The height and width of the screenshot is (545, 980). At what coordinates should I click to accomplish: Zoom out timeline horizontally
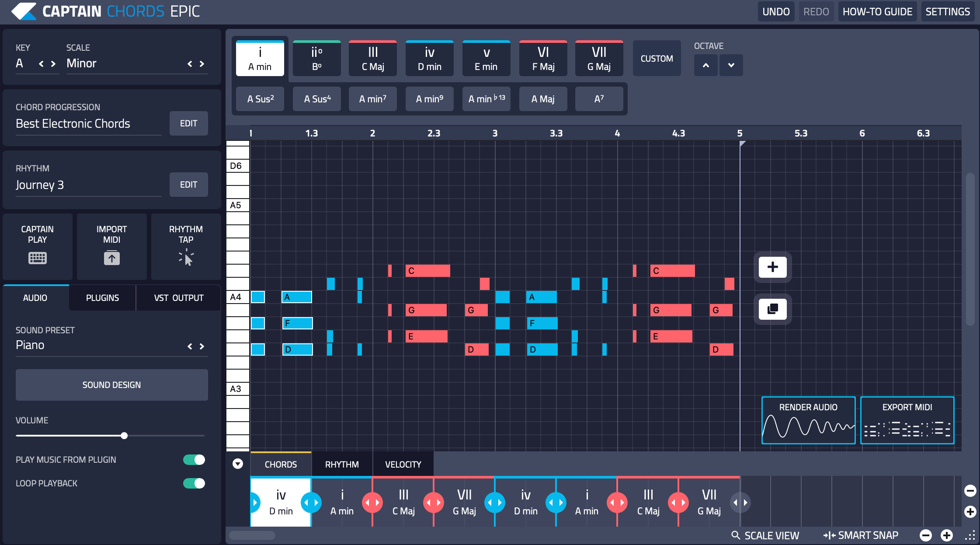pos(925,535)
